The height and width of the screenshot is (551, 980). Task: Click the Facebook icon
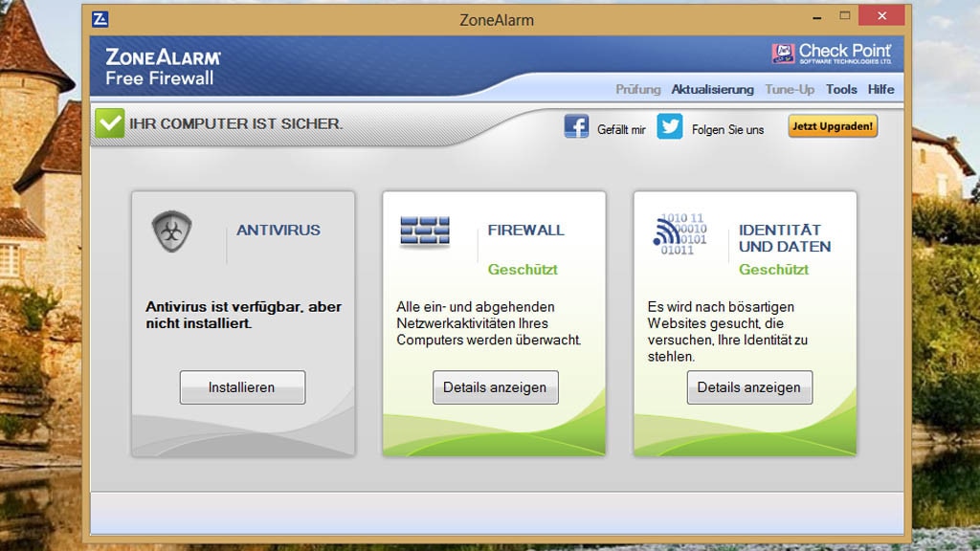(576, 126)
